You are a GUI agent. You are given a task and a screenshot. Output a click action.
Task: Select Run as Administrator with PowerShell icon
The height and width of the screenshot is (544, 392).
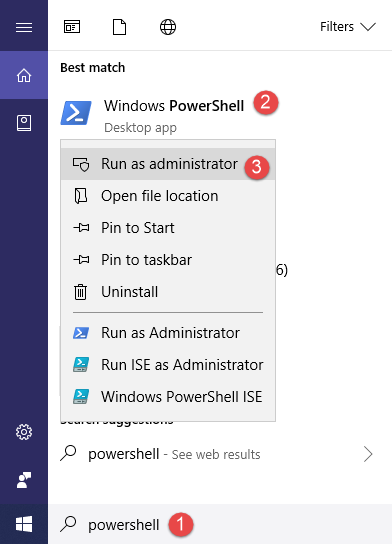[168, 333]
